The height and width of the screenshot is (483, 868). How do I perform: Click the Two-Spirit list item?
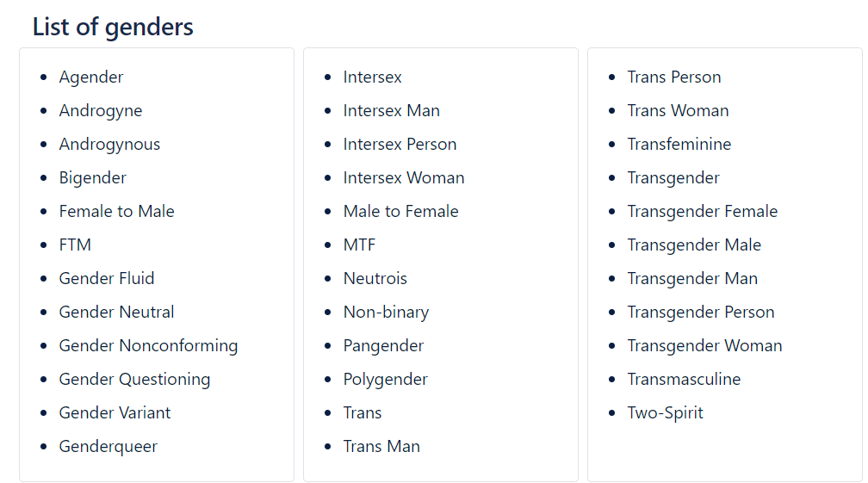coord(665,413)
